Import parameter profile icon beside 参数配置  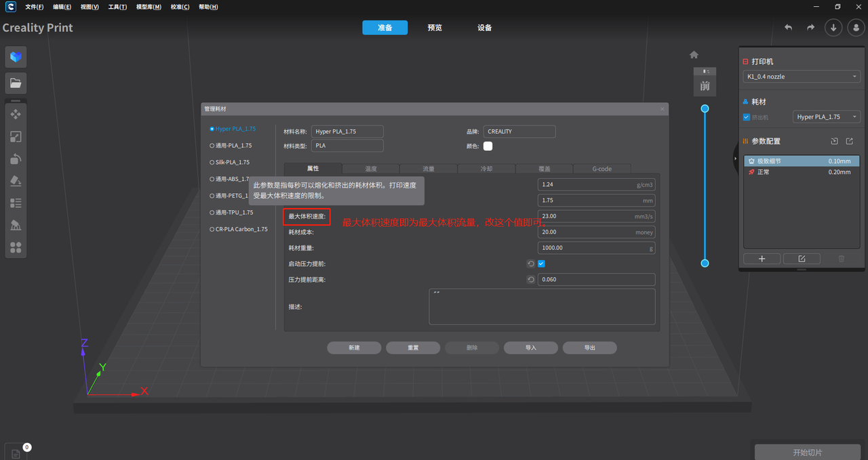click(x=834, y=141)
